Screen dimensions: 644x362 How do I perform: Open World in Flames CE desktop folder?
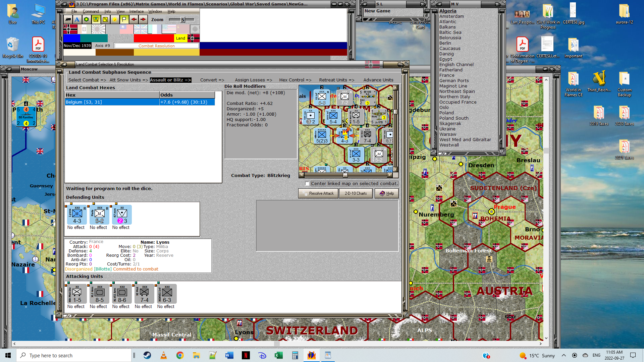pyautogui.click(x=573, y=84)
